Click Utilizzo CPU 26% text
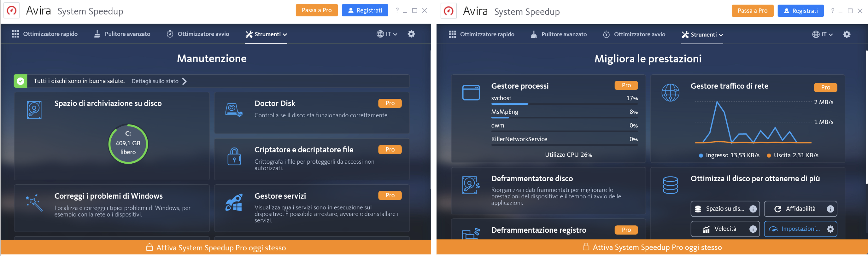The width and height of the screenshot is (868, 256). point(568,155)
